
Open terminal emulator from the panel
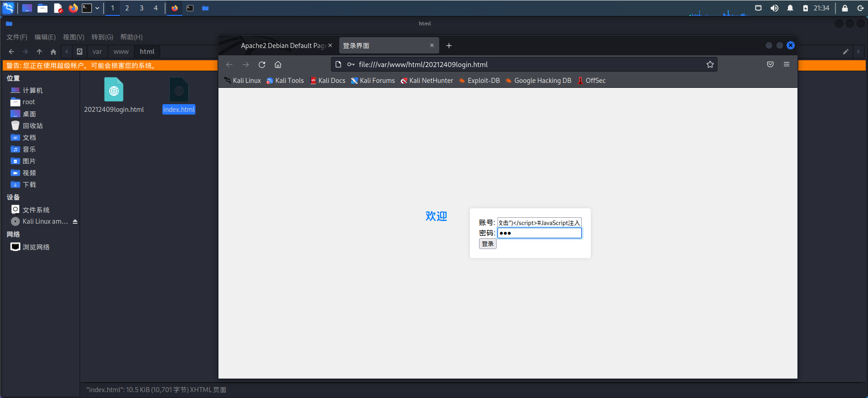[87, 8]
